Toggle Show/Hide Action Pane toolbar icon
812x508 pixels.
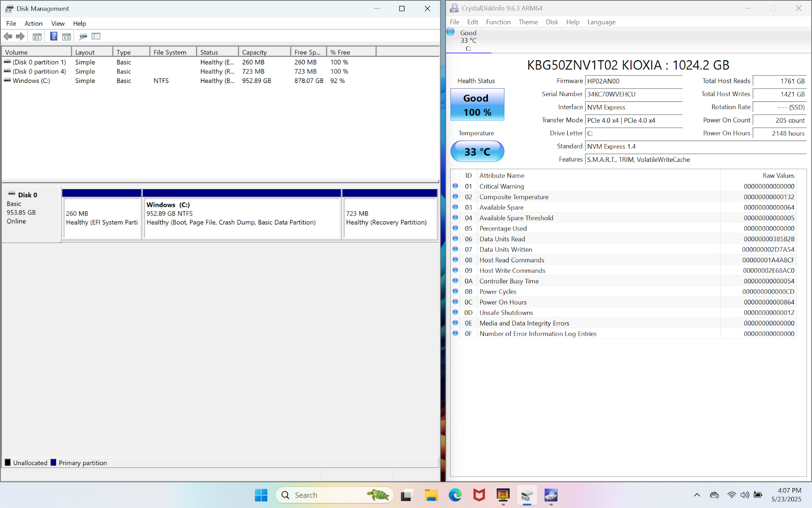[x=66, y=36]
